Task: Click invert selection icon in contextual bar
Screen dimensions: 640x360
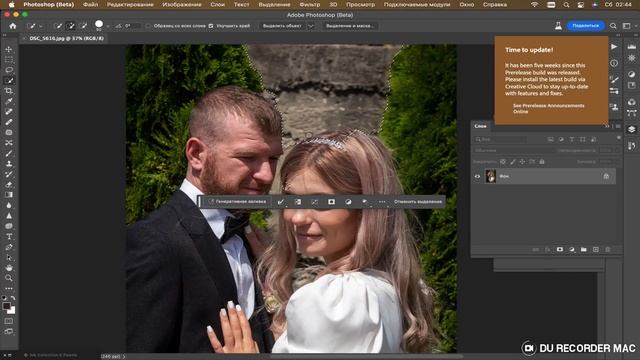Action: (298, 202)
